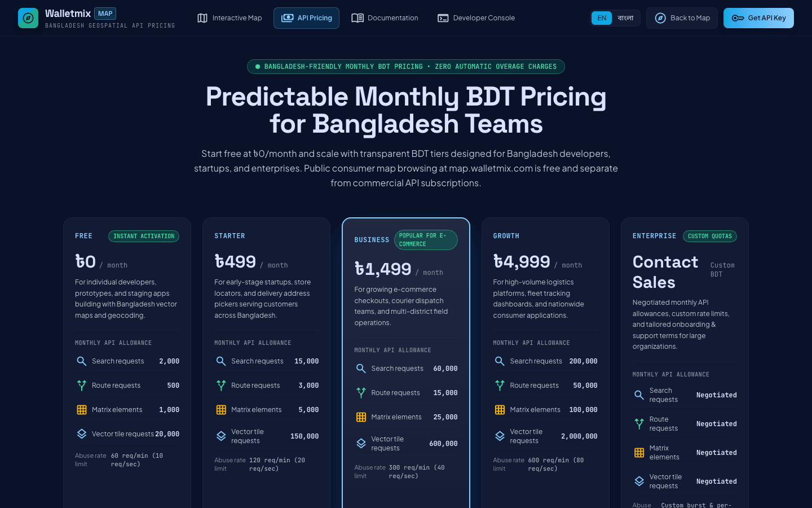Go to Developer Console
The height and width of the screenshot is (508, 812).
[476, 18]
